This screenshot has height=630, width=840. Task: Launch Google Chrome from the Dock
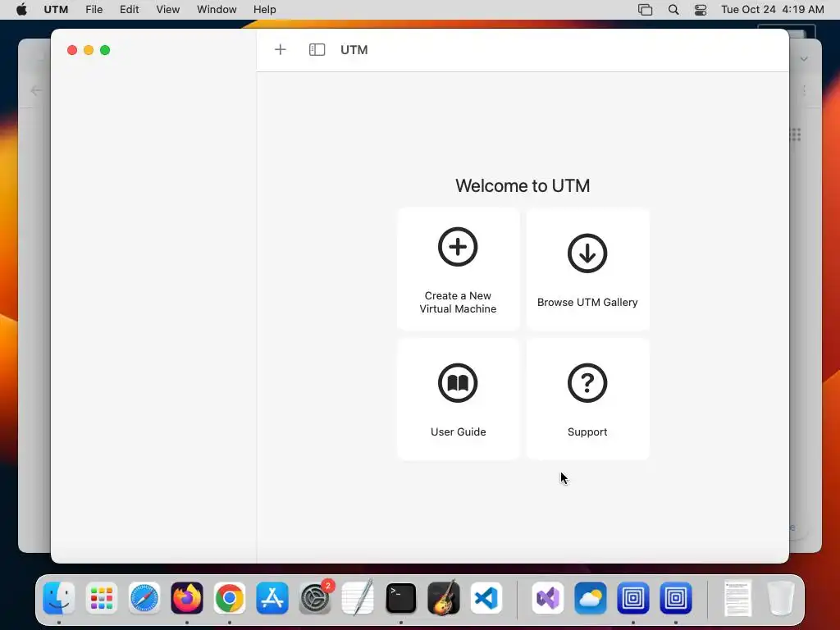pos(230,598)
